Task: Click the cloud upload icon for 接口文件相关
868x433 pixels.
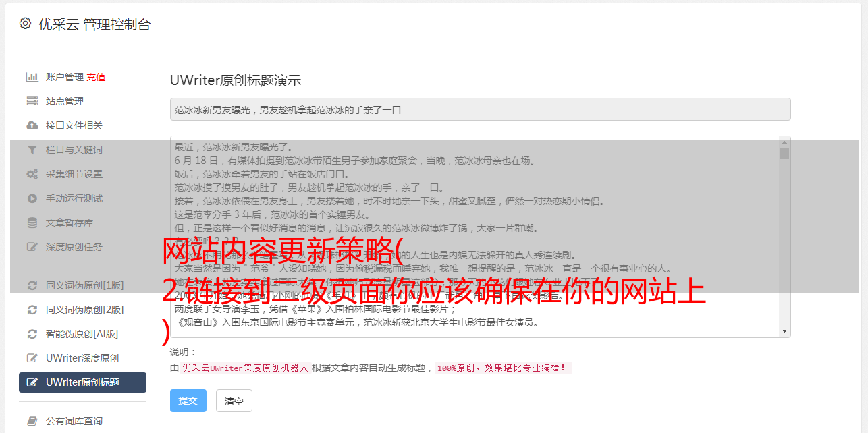Action: tap(32, 125)
